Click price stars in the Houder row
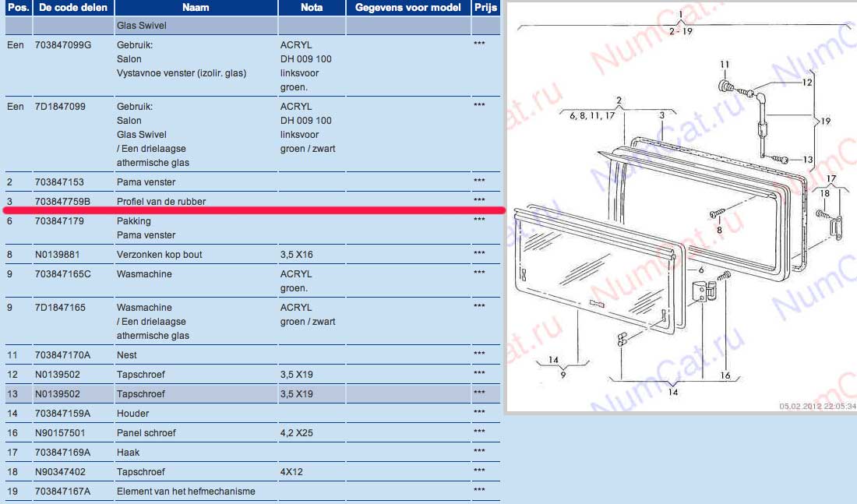 (x=479, y=414)
